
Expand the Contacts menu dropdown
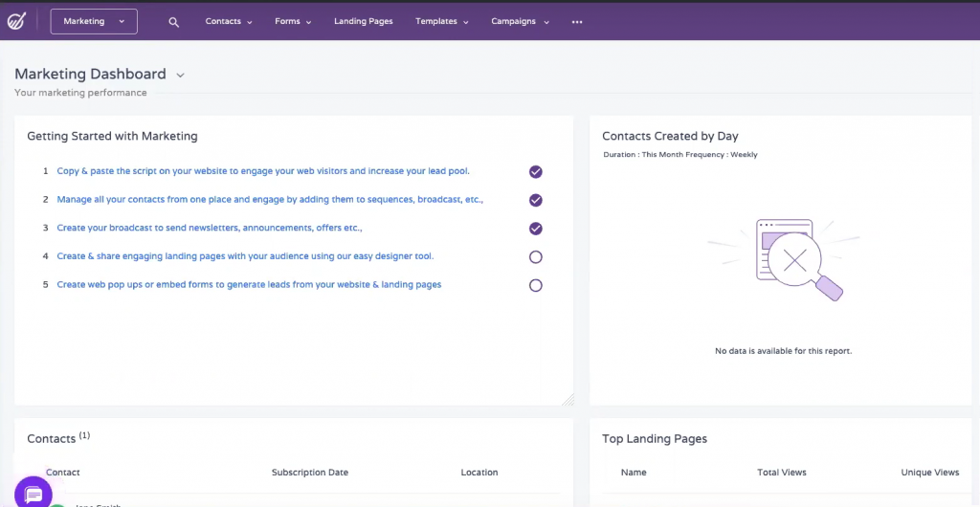(229, 22)
